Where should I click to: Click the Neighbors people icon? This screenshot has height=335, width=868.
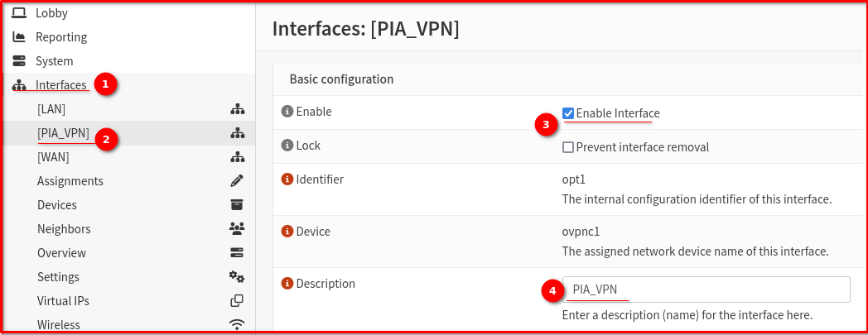[238, 228]
